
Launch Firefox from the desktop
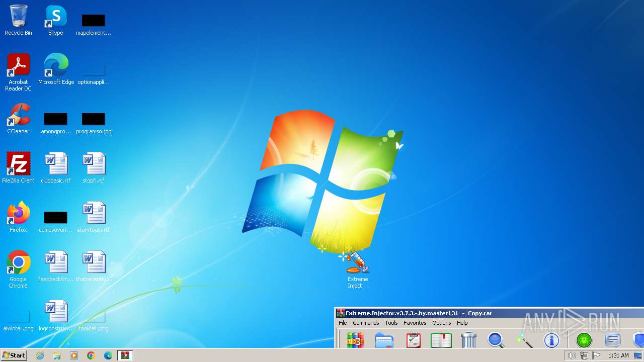(18, 217)
